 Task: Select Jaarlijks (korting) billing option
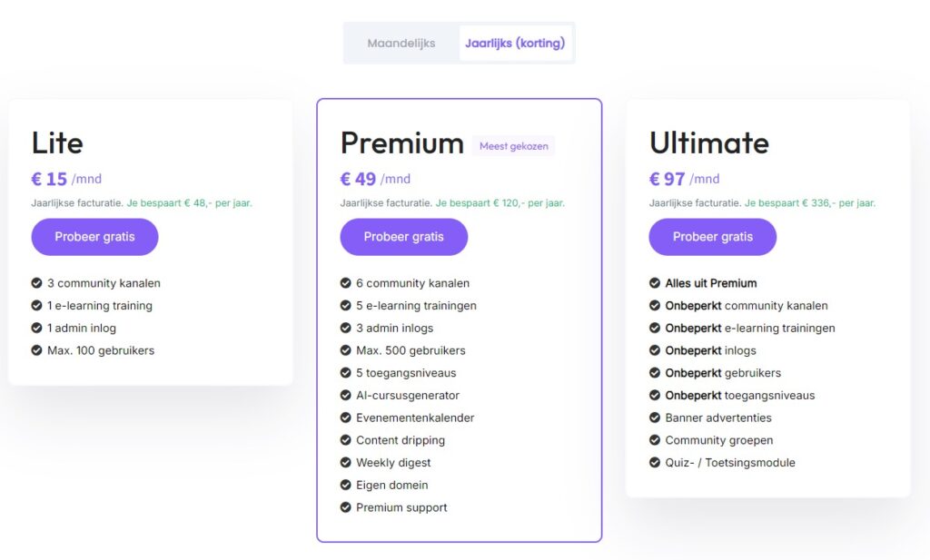[515, 44]
